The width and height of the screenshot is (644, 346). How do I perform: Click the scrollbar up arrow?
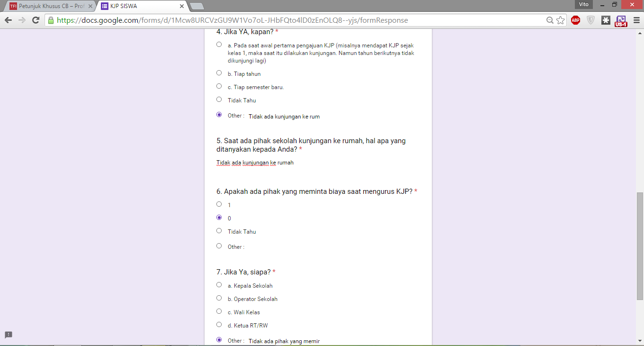pos(640,33)
